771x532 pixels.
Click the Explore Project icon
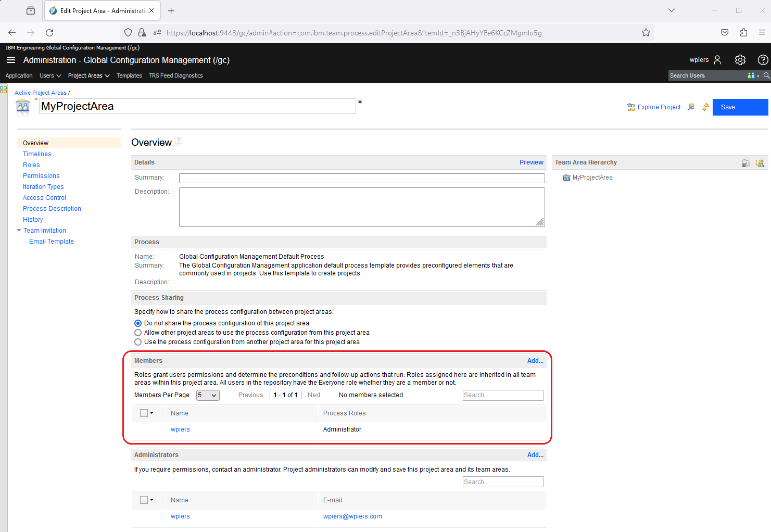631,107
